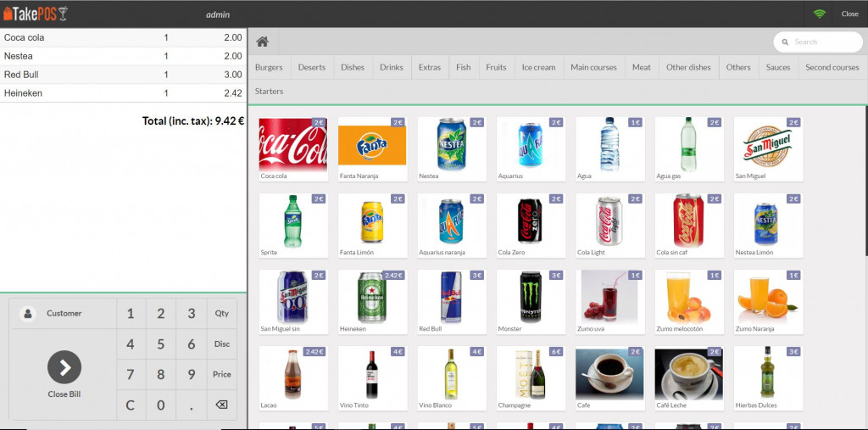Click the backspace delete key icon
The image size is (868, 430).
click(x=221, y=405)
